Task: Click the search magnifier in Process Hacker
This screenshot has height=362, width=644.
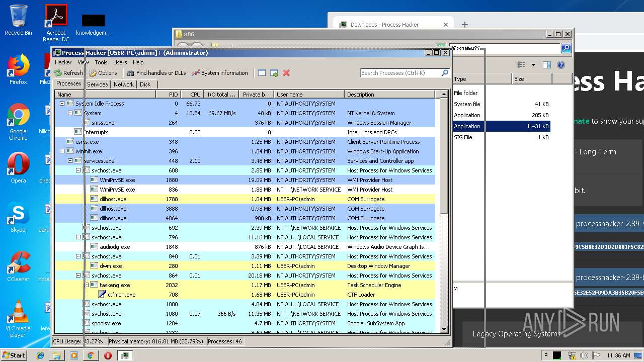Action: click(x=445, y=73)
